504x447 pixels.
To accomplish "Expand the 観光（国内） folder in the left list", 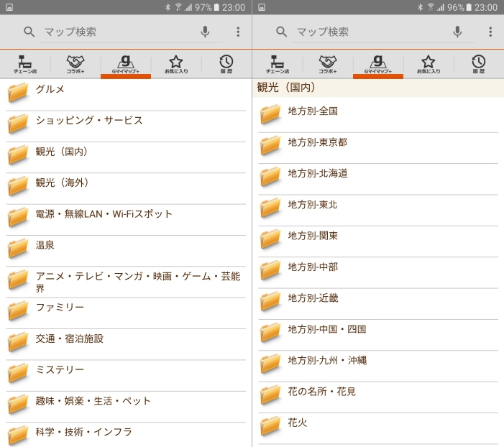I will click(x=126, y=155).
